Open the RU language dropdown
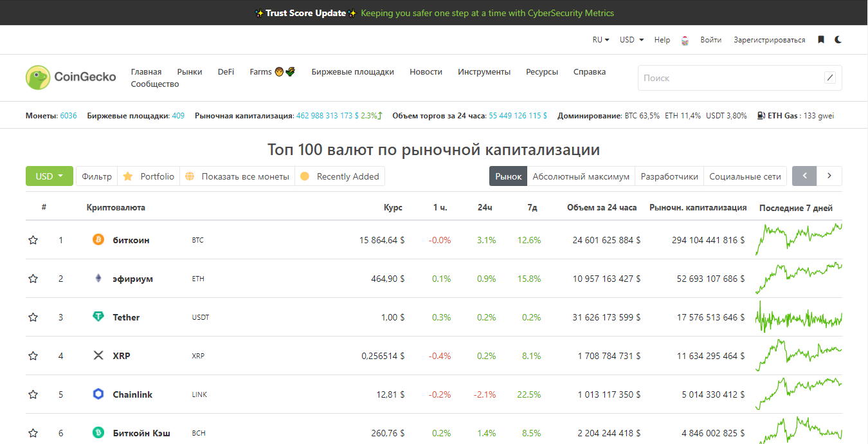 click(x=601, y=40)
